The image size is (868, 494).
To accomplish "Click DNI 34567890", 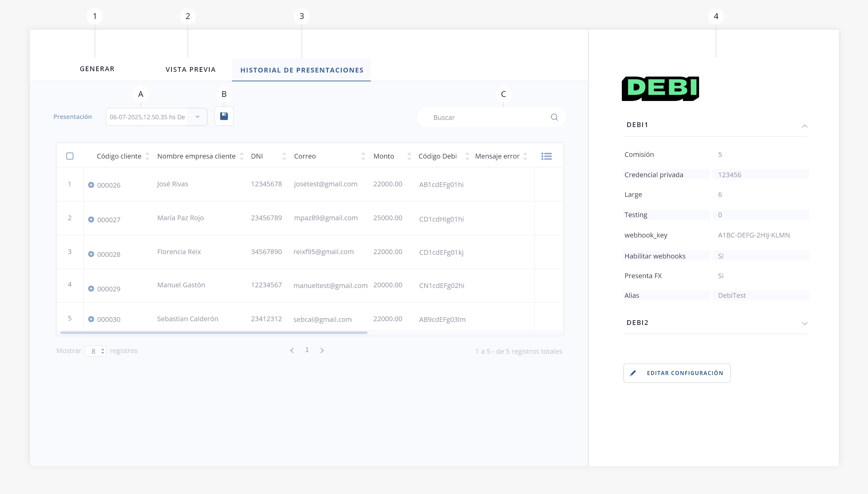I will [x=266, y=252].
